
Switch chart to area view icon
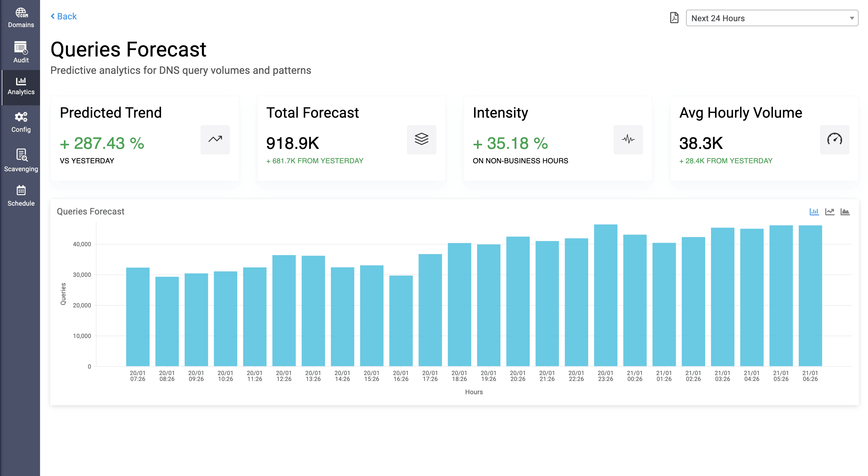point(845,212)
